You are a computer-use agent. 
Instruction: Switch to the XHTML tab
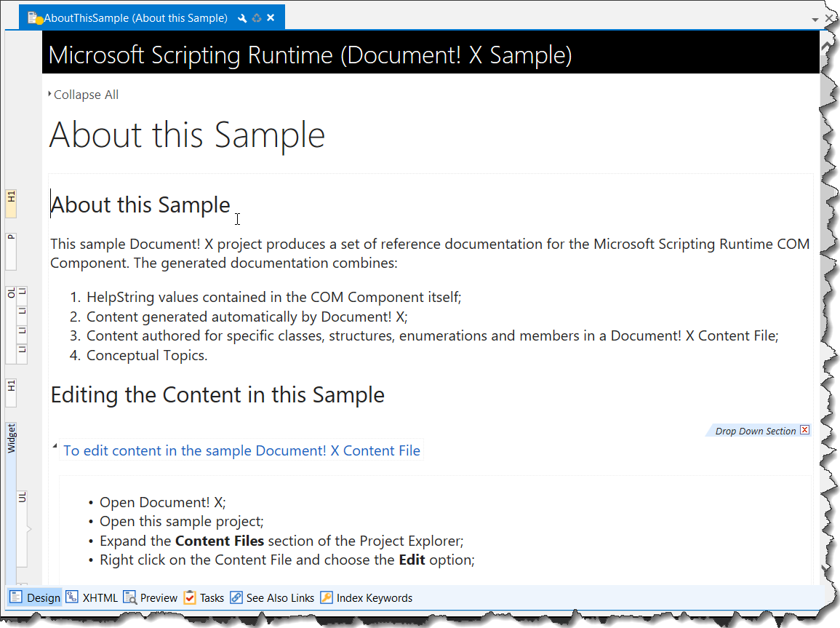click(91, 597)
